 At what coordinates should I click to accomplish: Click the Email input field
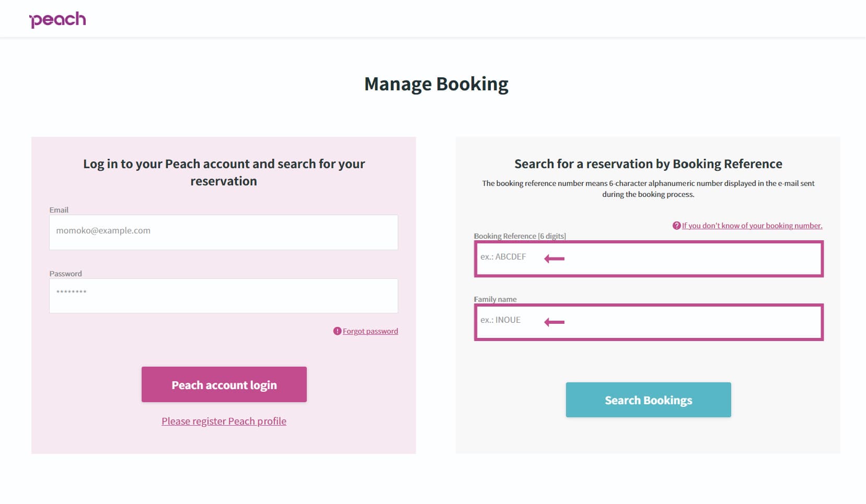pyautogui.click(x=224, y=232)
